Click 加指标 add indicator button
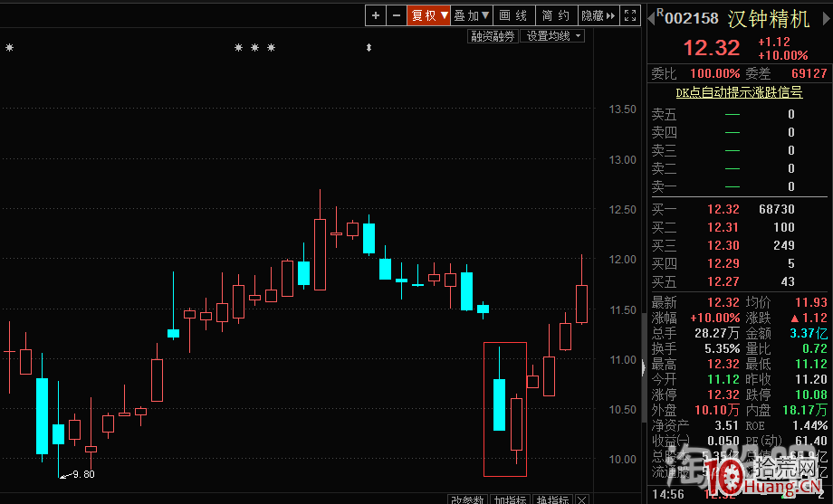 (510, 499)
